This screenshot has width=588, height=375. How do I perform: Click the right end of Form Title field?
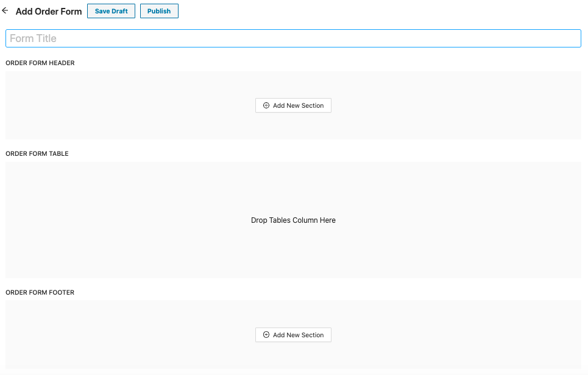point(567,38)
